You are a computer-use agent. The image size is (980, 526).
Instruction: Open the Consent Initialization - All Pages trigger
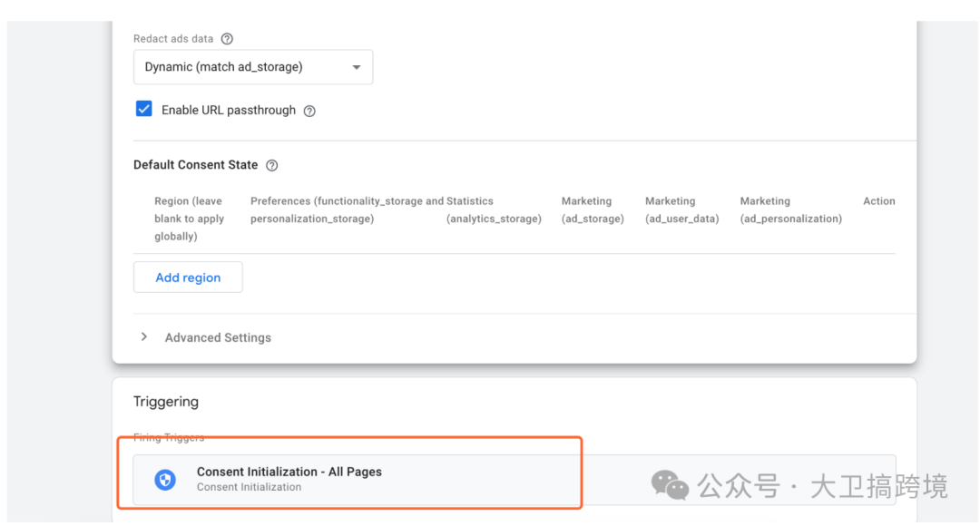tap(289, 472)
